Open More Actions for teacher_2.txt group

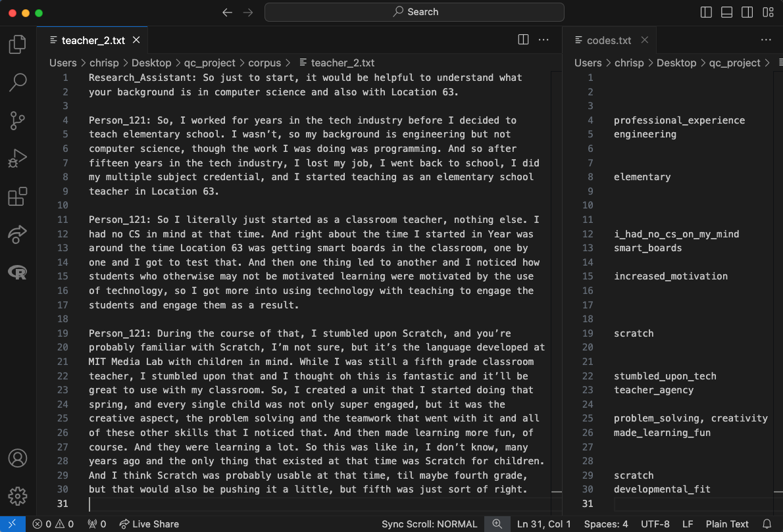[543, 40]
